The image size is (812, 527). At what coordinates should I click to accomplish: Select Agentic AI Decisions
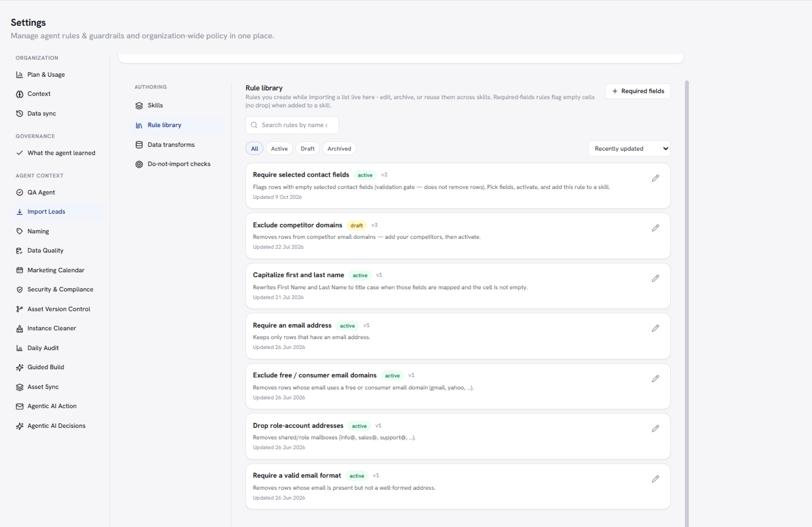(x=58, y=426)
